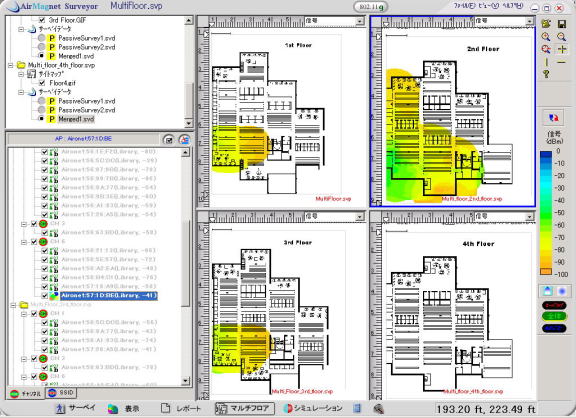This screenshot has height=418, width=576.
Task: Click the up arrow of the project tree scrollbar
Action: click(188, 20)
